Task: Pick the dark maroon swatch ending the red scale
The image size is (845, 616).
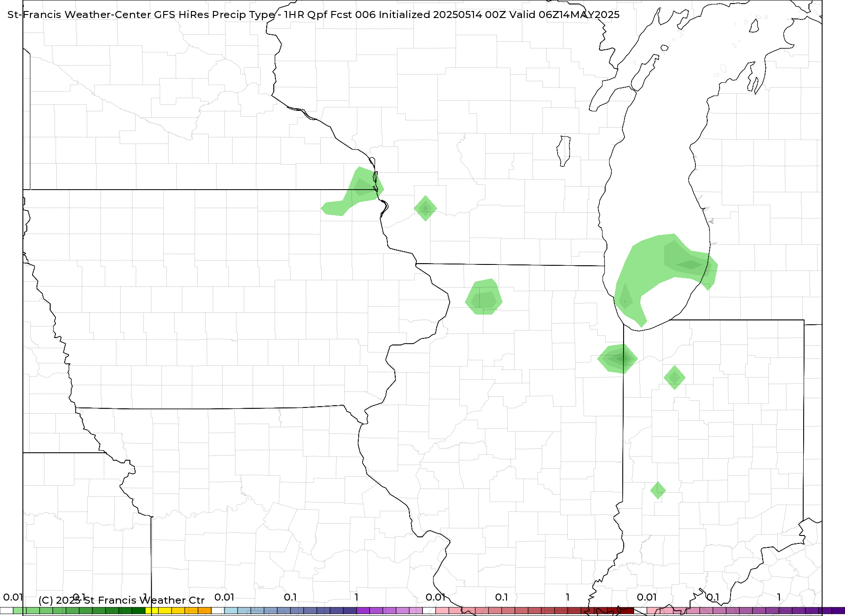Action: (x=627, y=611)
